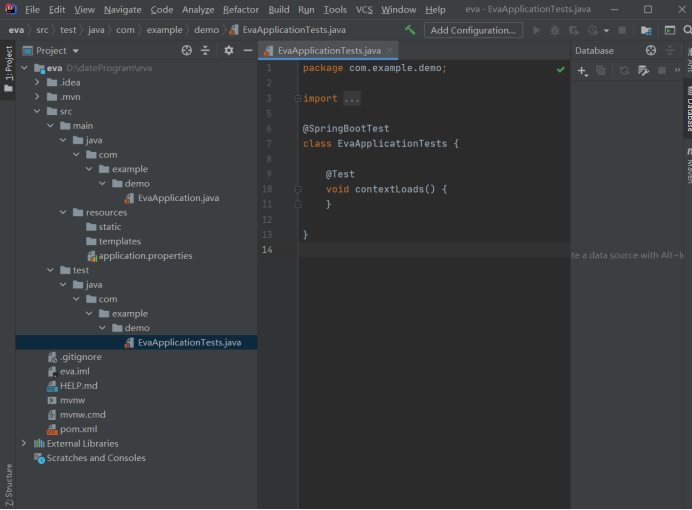Image resolution: width=692 pixels, height=510 pixels.
Task: Click the Database refresh icon
Action: point(624,71)
